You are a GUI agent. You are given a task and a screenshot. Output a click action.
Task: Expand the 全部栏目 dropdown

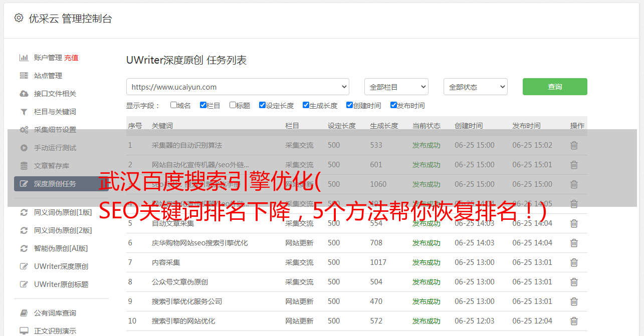click(x=396, y=87)
